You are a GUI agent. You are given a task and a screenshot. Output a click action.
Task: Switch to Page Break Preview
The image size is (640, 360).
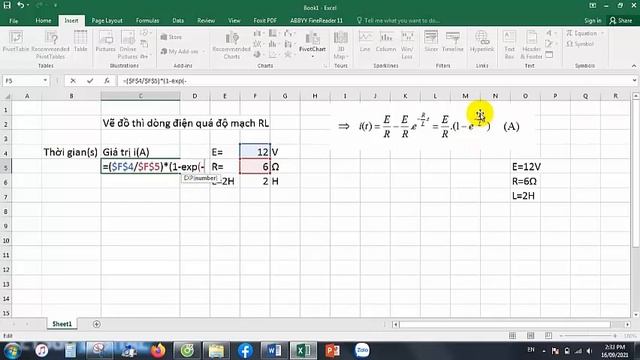tap(548, 336)
